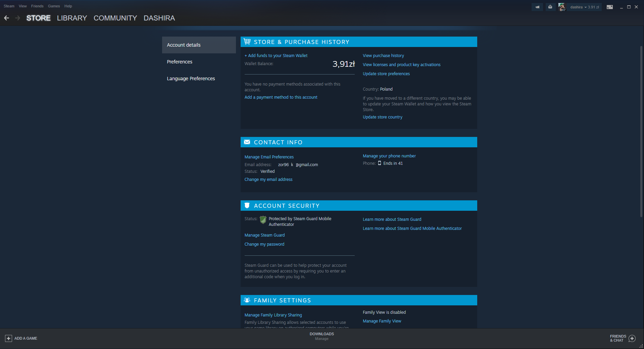This screenshot has height=349, width=644.
Task: Click the people icon beside Family Settings
Action: point(247,300)
